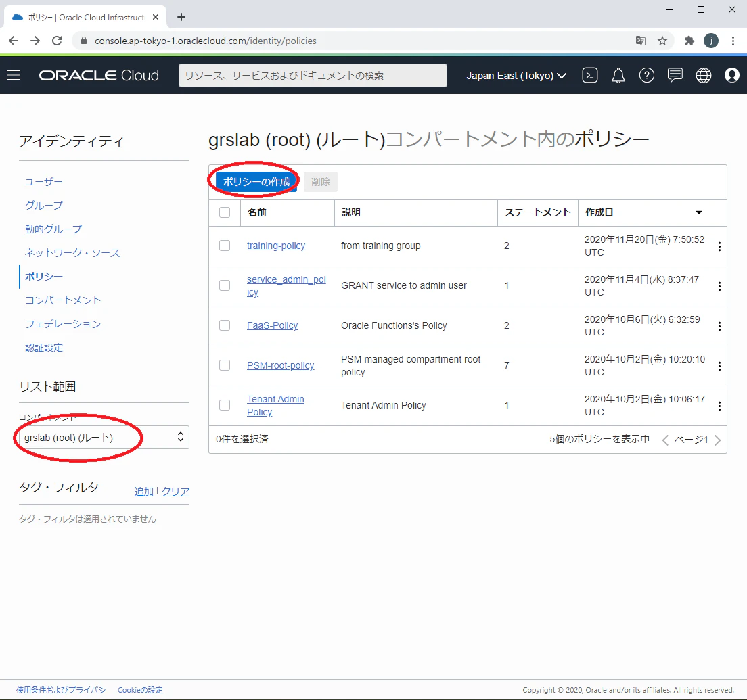This screenshot has width=747, height=700.
Task: Click the 名前 column header
Action: coord(257,212)
